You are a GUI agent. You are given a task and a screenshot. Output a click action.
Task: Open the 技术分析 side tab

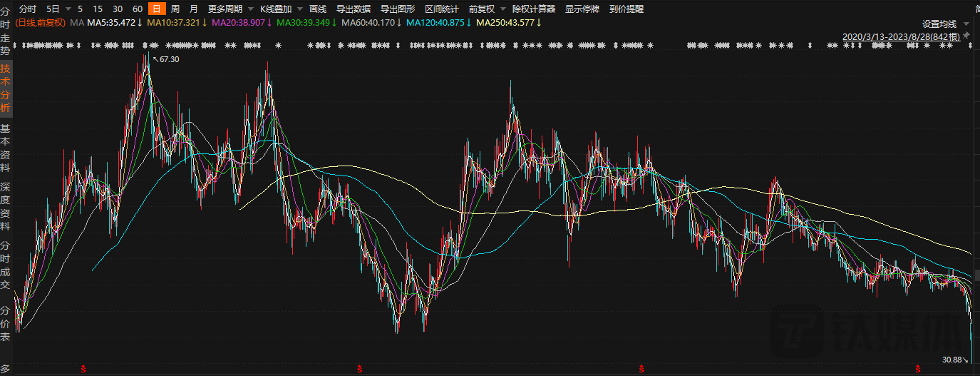[6, 88]
